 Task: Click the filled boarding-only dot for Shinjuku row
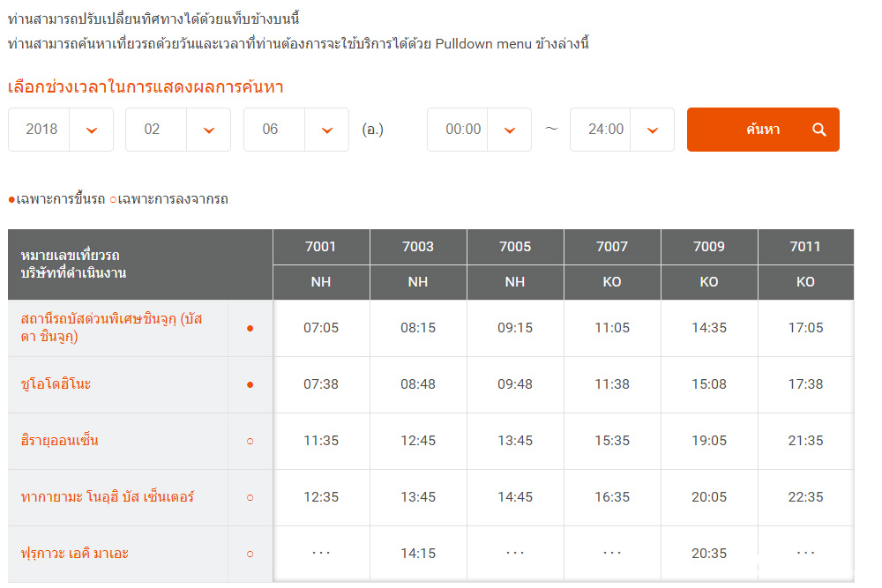coord(250,328)
